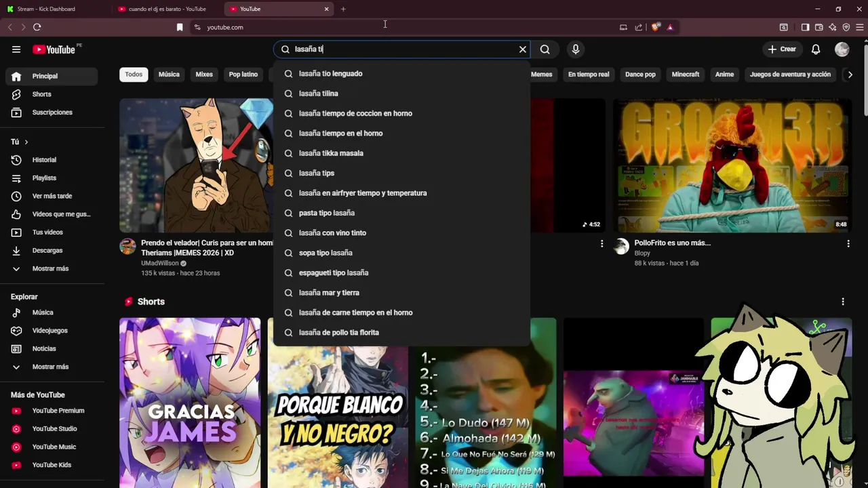The height and width of the screenshot is (488, 868).
Task: Select the En tiempo real chip
Action: 589,75
